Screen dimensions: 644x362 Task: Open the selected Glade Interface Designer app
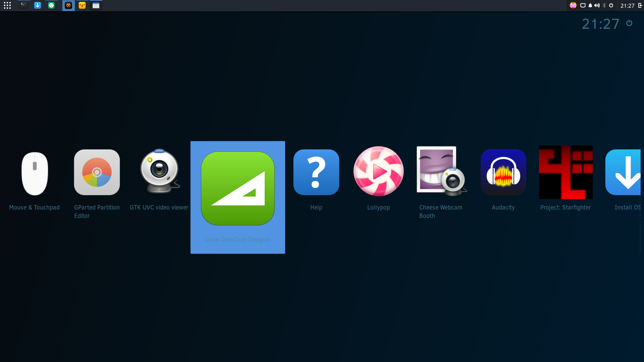coord(238,188)
